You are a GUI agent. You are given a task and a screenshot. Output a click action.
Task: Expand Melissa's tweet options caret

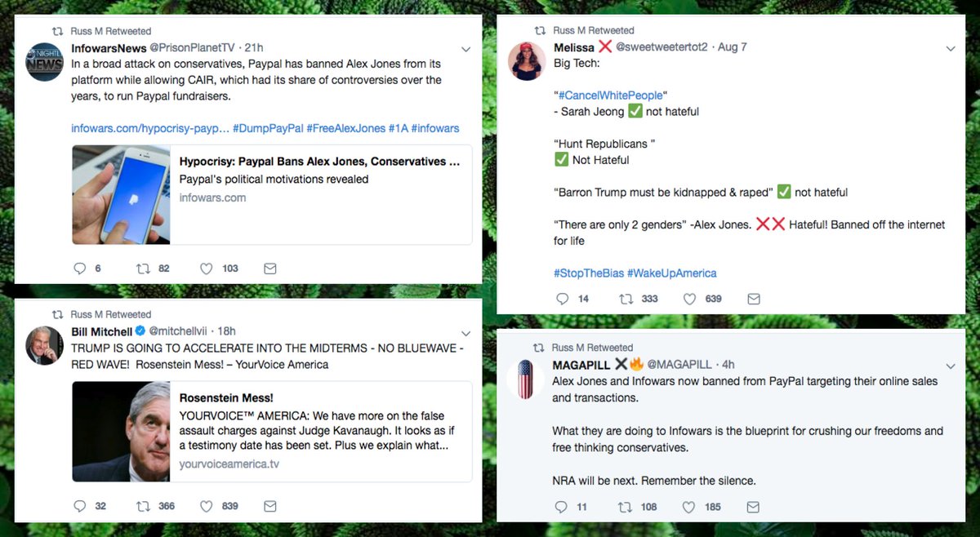pos(950,49)
